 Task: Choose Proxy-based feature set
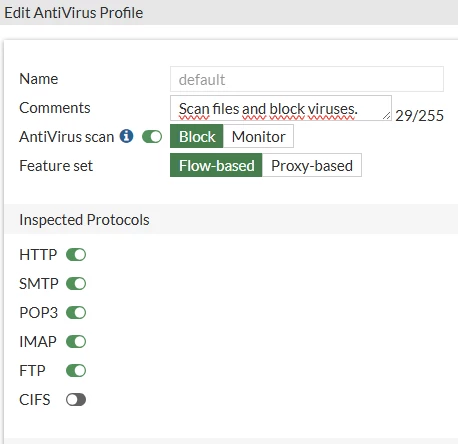[x=312, y=165]
